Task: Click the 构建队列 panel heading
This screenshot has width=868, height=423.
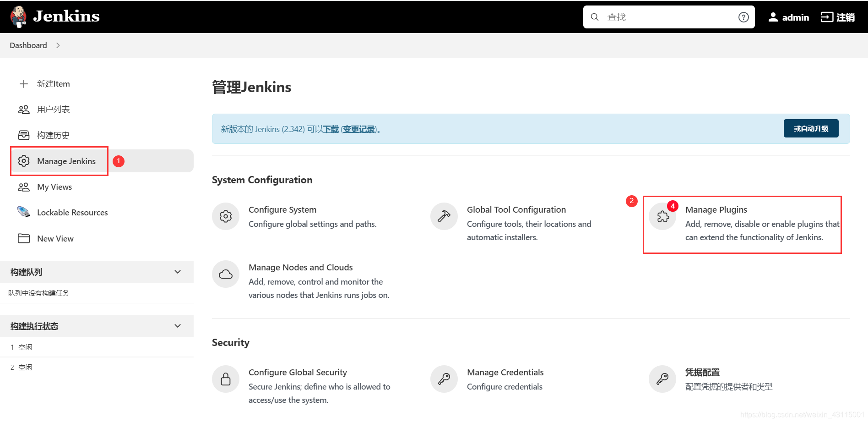Action: tap(27, 272)
